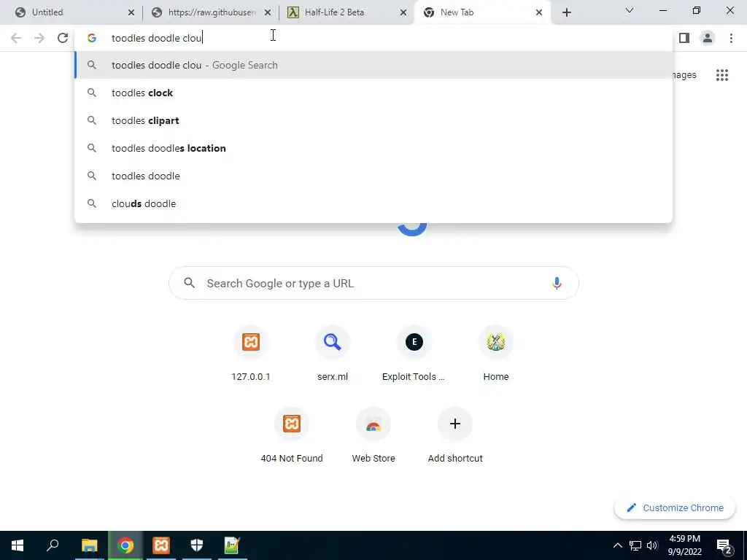
Task: Pick the 'toodles doodle' suggestion
Action: (373, 176)
